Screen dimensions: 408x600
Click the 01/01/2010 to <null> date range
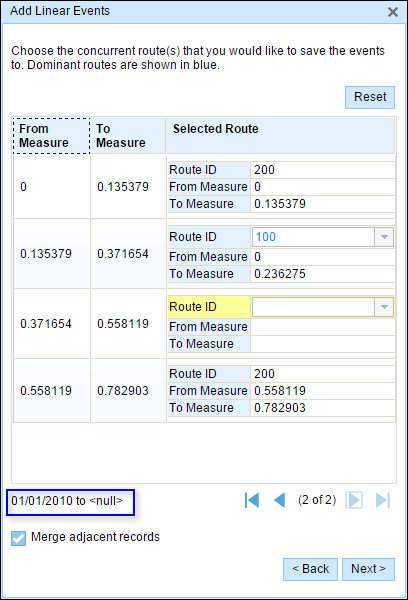click(x=67, y=501)
